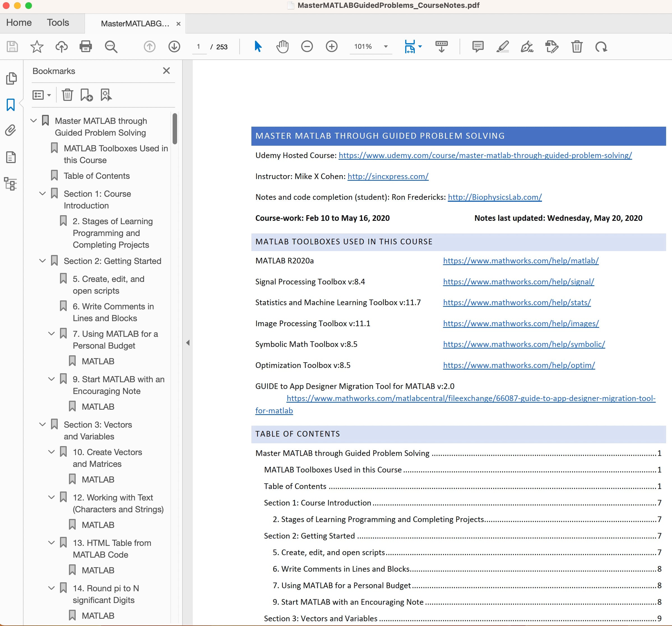The image size is (672, 626).
Task: Collapse the navigation pane arrow handle
Action: pyautogui.click(x=187, y=343)
